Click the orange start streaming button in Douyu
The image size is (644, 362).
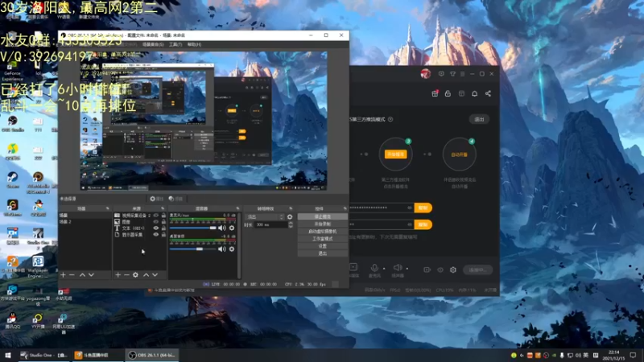point(395,154)
